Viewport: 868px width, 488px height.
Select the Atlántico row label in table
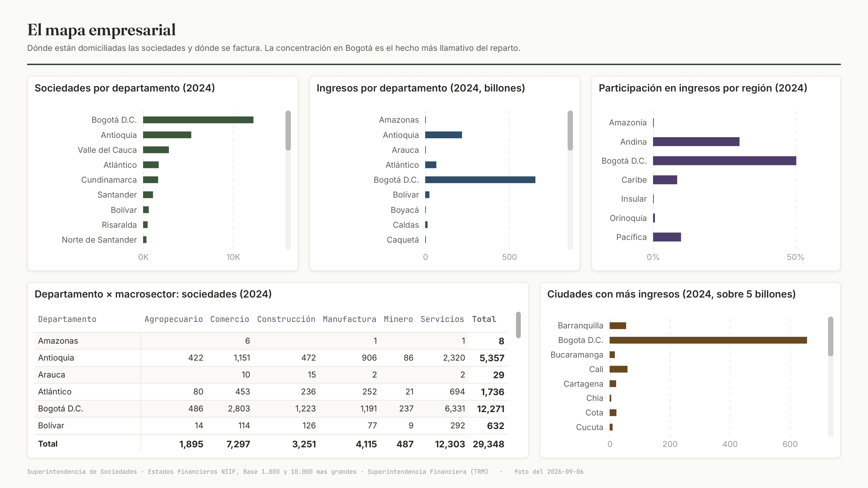click(55, 392)
